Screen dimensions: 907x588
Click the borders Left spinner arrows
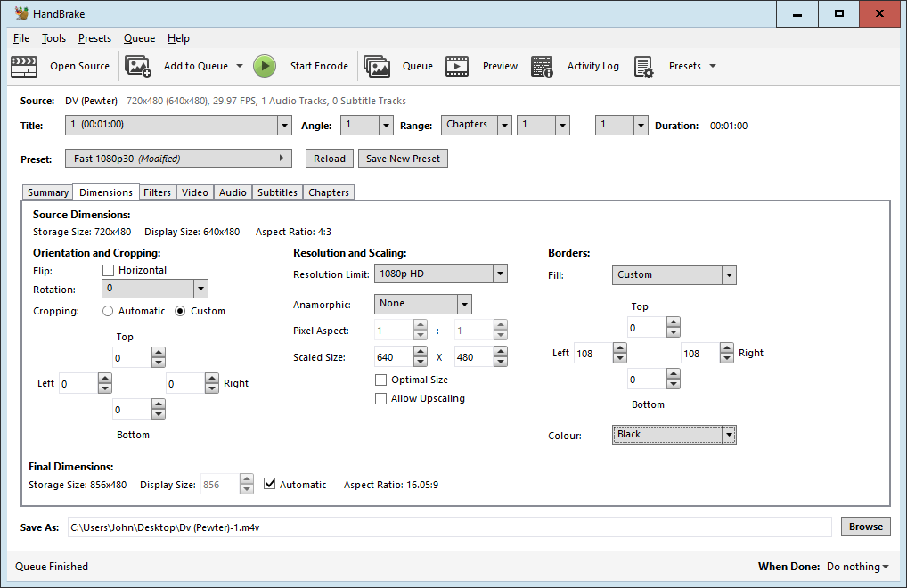coord(620,353)
